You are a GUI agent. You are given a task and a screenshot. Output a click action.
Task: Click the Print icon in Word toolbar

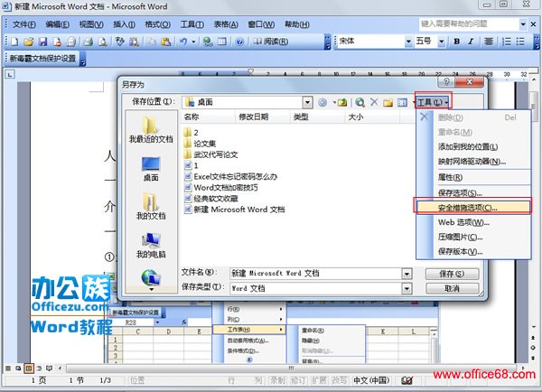click(x=89, y=42)
